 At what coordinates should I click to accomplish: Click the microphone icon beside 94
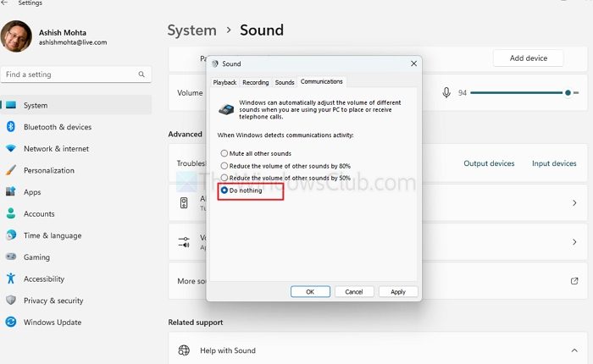coord(446,92)
